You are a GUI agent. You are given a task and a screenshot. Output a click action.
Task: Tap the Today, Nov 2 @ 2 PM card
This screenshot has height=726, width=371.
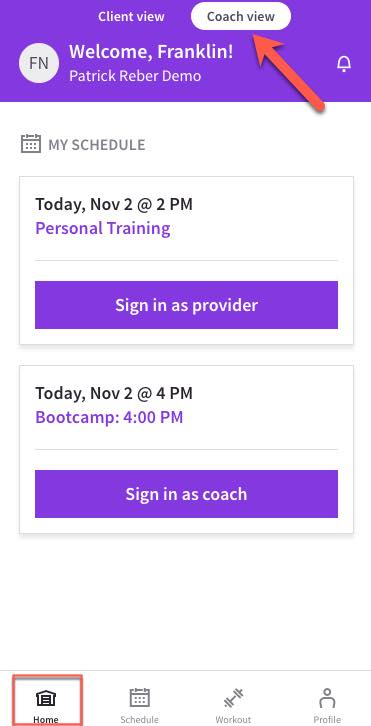coord(186,260)
